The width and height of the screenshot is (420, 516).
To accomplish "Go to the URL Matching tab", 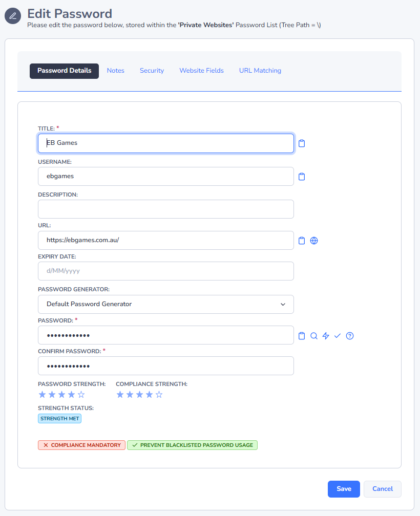I will tap(260, 71).
